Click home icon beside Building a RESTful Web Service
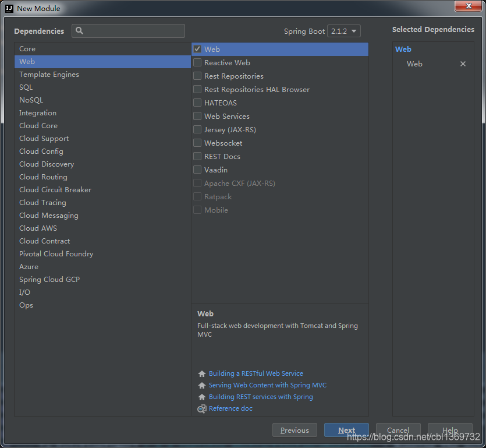This screenshot has width=486, height=448. (x=202, y=374)
